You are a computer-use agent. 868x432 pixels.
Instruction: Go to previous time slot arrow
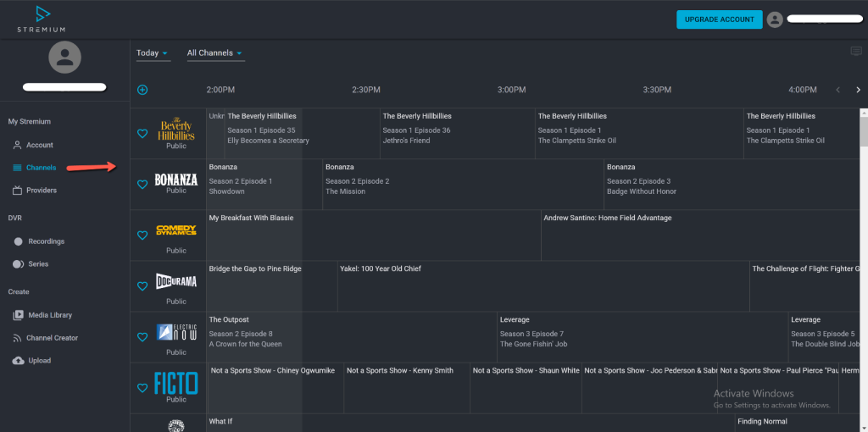point(837,90)
